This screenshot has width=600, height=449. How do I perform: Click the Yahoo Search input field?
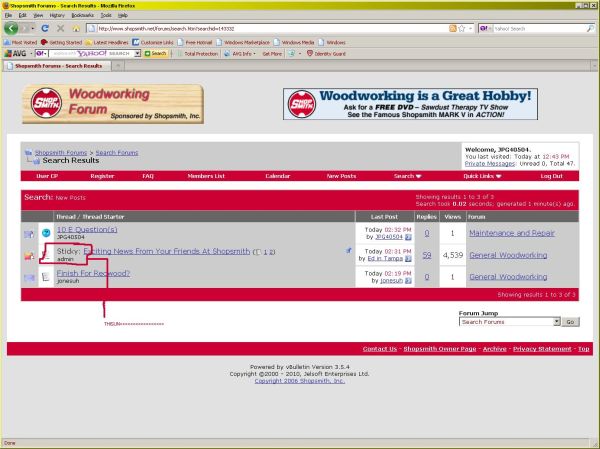540,28
